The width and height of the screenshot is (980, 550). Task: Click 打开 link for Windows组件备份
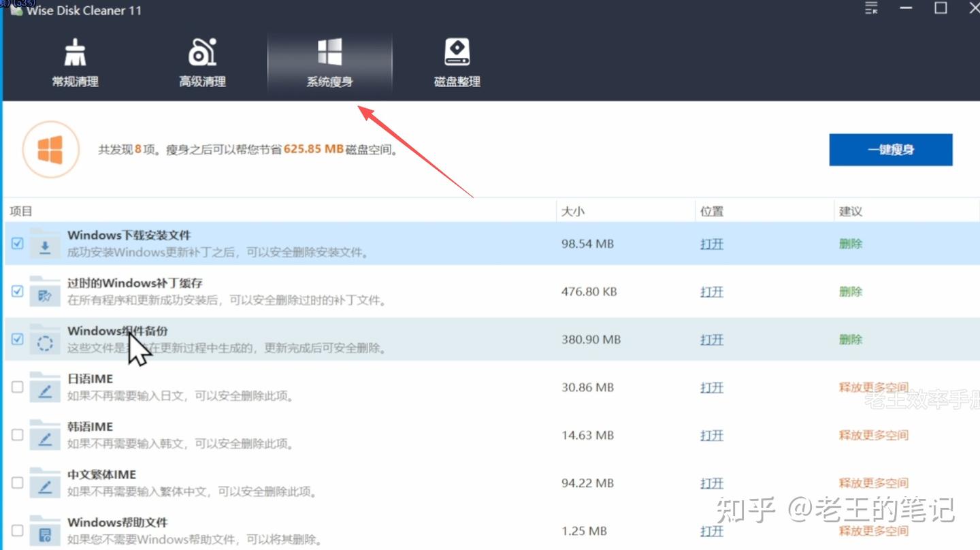[x=712, y=339]
